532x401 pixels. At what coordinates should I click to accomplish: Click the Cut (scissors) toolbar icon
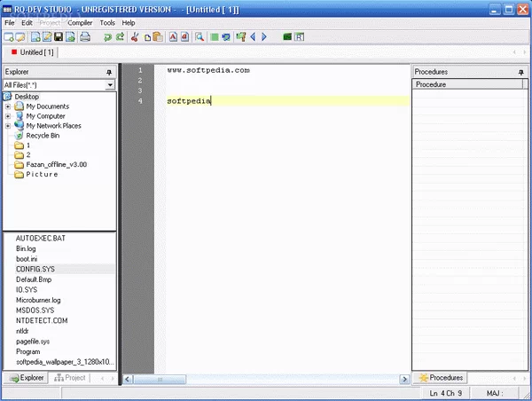(x=135, y=37)
